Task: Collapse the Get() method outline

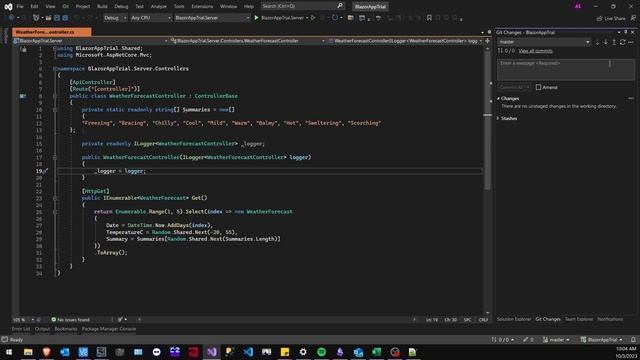Action: pos(55,198)
